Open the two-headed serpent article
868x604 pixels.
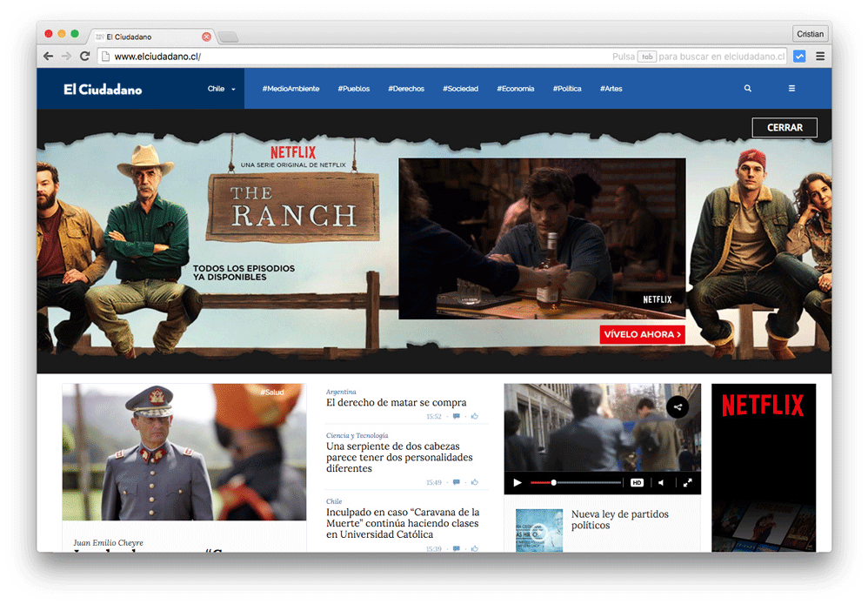coord(399,457)
